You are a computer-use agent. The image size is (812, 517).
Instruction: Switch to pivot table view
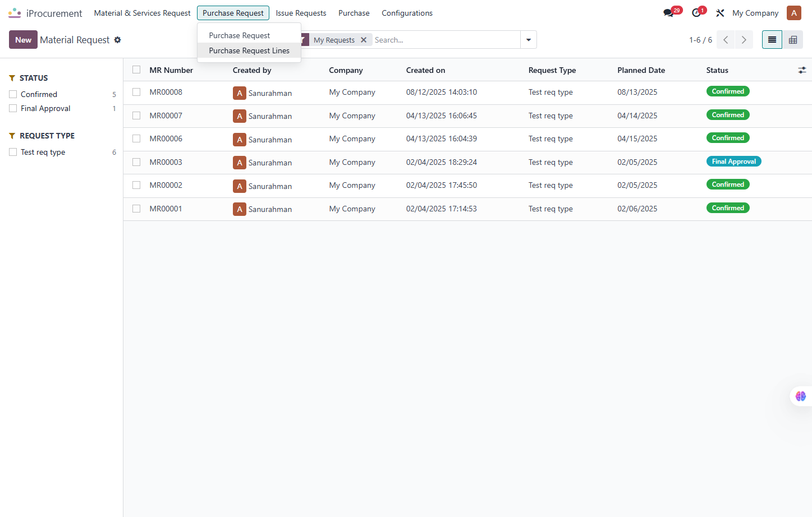[x=793, y=40]
